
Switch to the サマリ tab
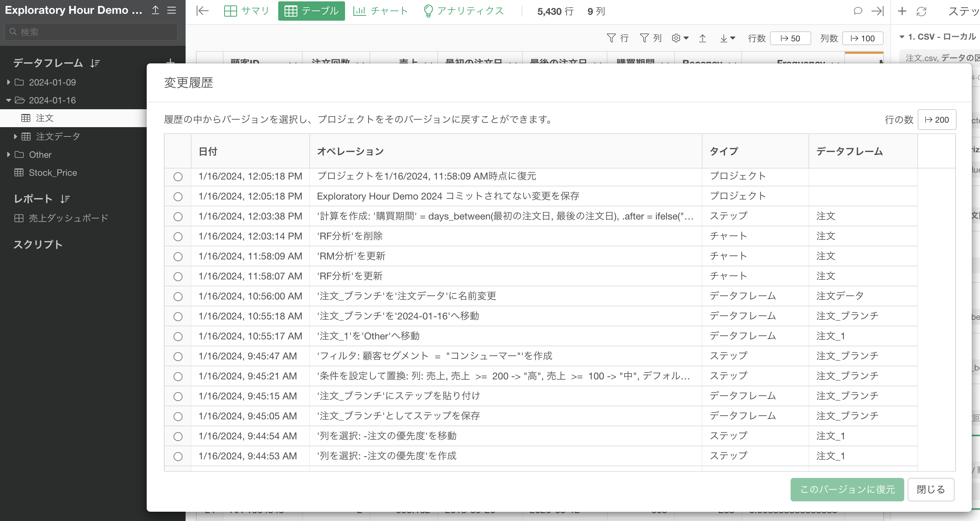[246, 11]
